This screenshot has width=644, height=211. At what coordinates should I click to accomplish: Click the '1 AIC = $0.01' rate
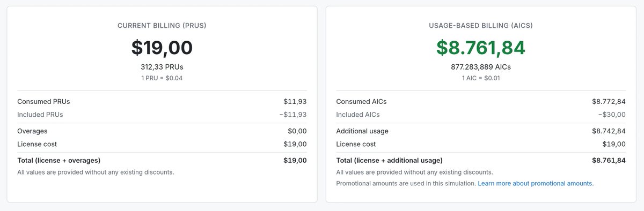point(481,78)
